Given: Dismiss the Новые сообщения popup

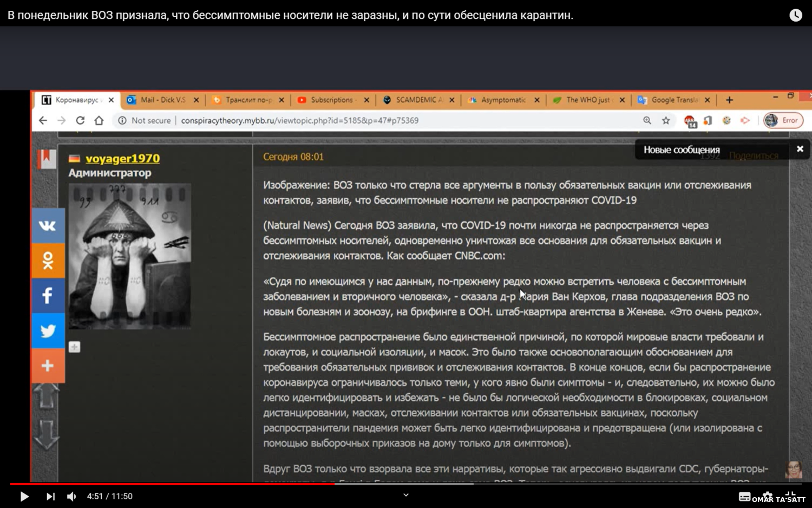Looking at the screenshot, I should point(800,149).
